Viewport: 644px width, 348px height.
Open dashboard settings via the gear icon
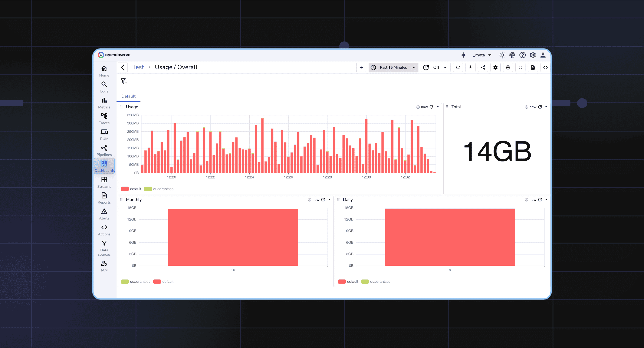click(x=495, y=67)
